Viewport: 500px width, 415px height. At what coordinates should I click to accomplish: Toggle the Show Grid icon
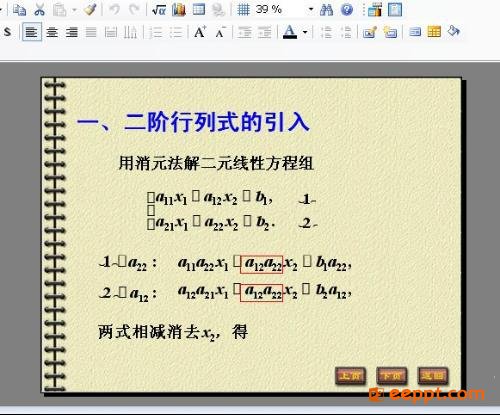pos(243,9)
